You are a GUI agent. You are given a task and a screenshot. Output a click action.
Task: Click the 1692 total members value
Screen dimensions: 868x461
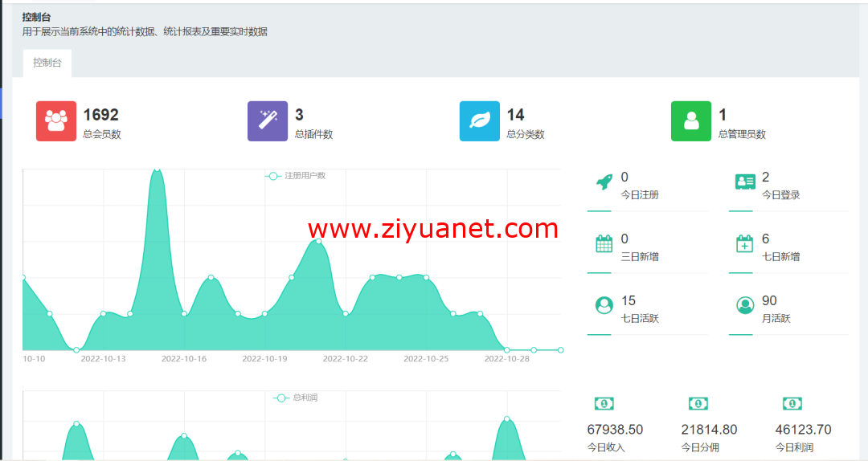tap(100, 115)
